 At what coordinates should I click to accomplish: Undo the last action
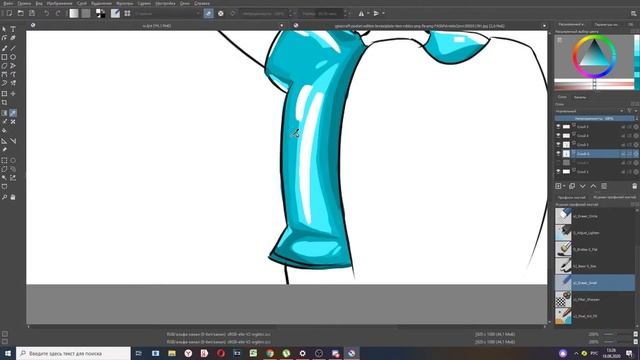(x=47, y=13)
